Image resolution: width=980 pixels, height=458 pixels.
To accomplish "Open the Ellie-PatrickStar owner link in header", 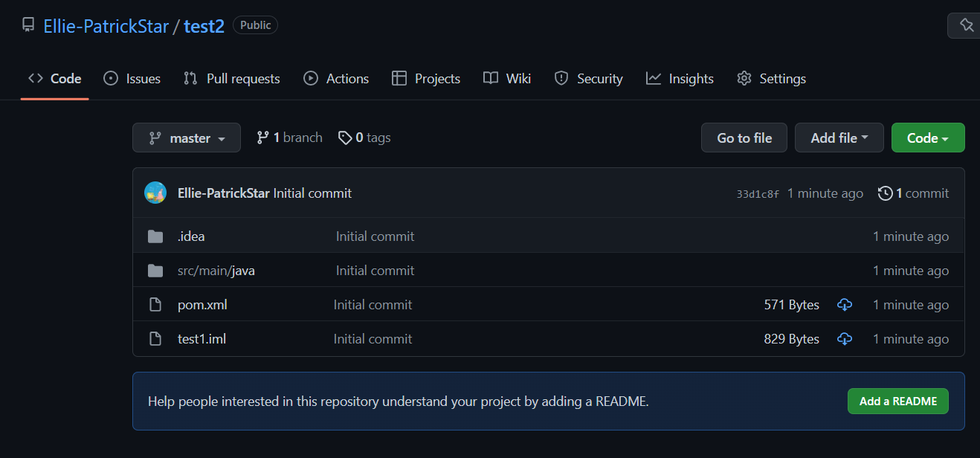I will pyautogui.click(x=106, y=26).
